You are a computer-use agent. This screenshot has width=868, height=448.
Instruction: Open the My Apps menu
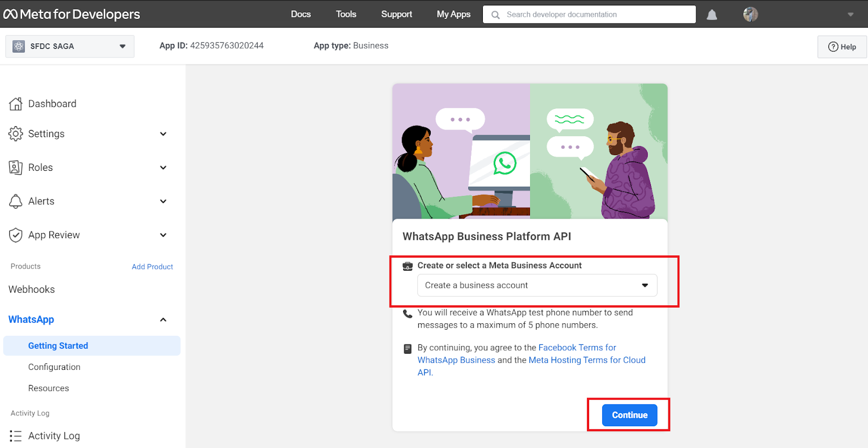[x=454, y=14]
